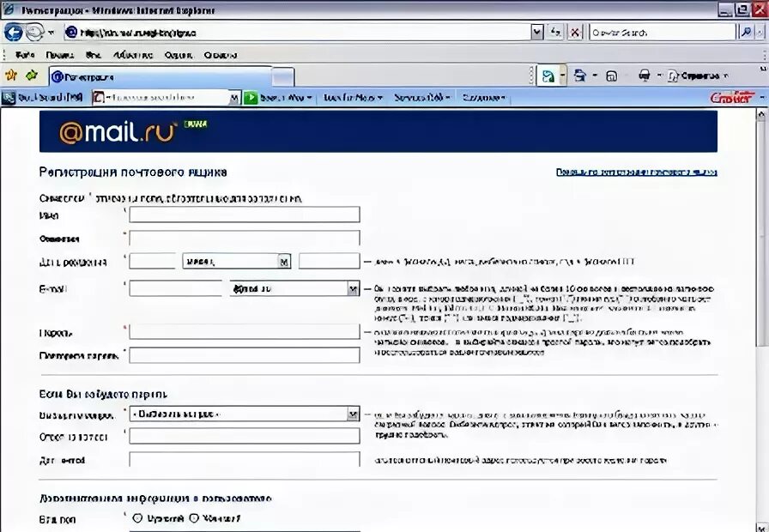Click the Повторите пароль field

[x=245, y=355]
